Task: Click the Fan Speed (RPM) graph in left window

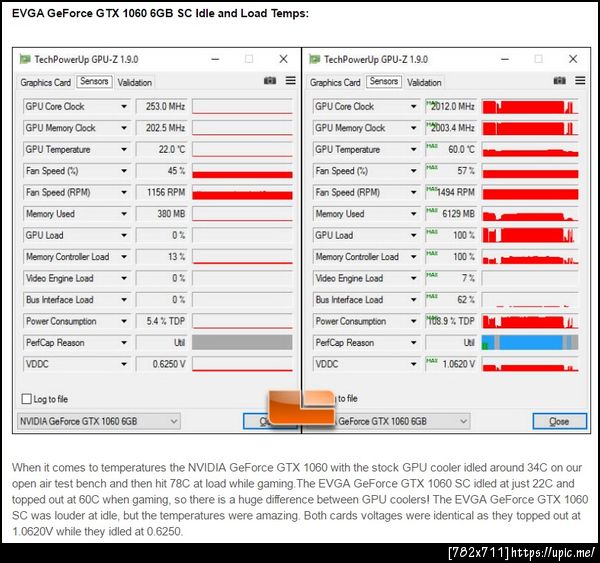Action: coord(242,192)
